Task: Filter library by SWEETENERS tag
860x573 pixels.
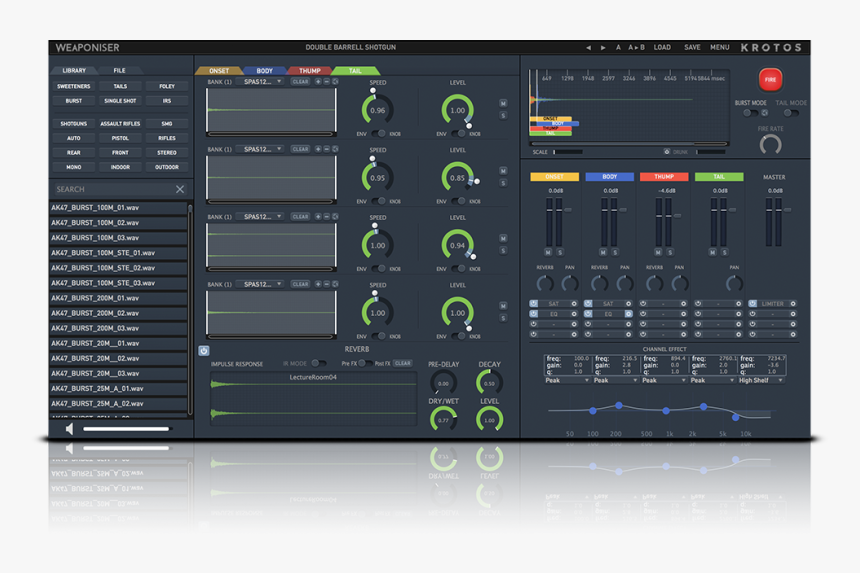Action: click(x=74, y=87)
